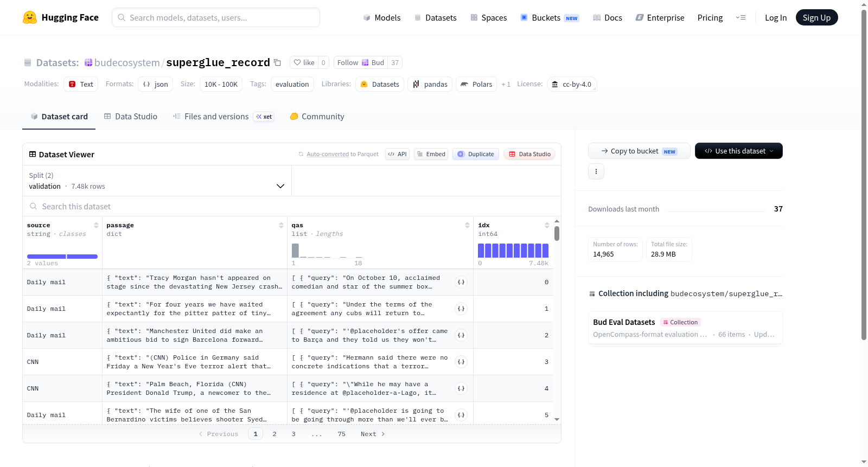Open the budecosystem organization link

pyautogui.click(x=127, y=62)
